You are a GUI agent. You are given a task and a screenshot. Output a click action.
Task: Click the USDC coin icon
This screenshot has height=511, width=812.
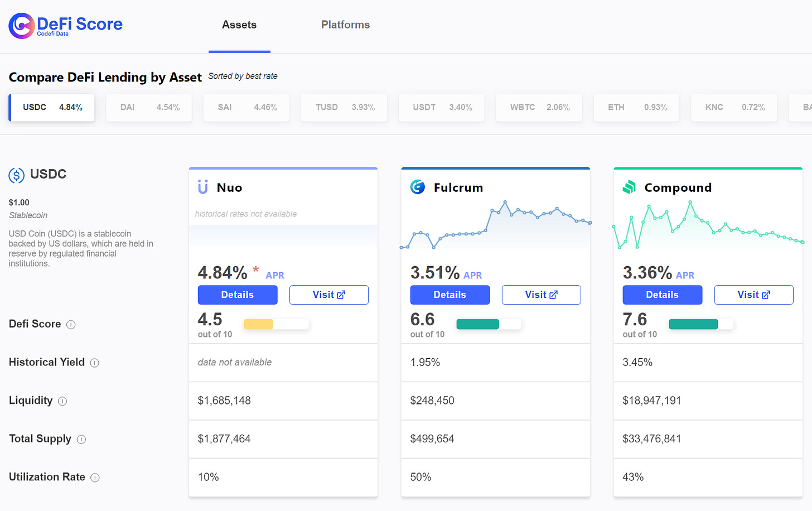(17, 175)
